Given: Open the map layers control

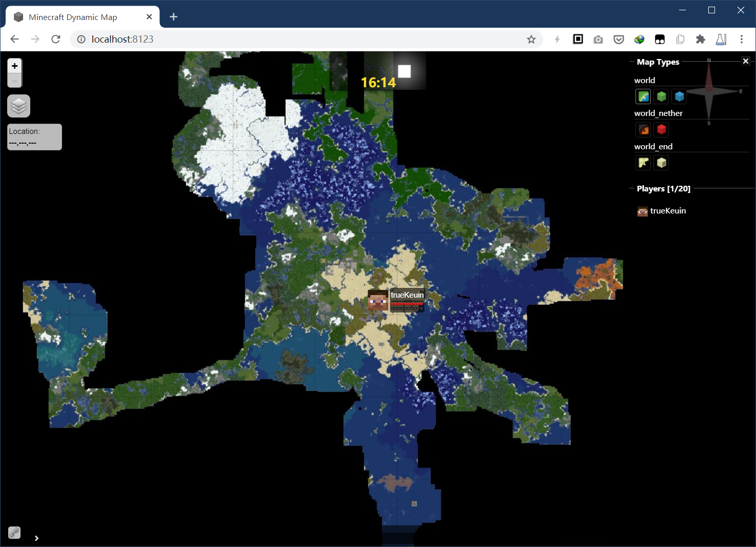Looking at the screenshot, I should (19, 106).
